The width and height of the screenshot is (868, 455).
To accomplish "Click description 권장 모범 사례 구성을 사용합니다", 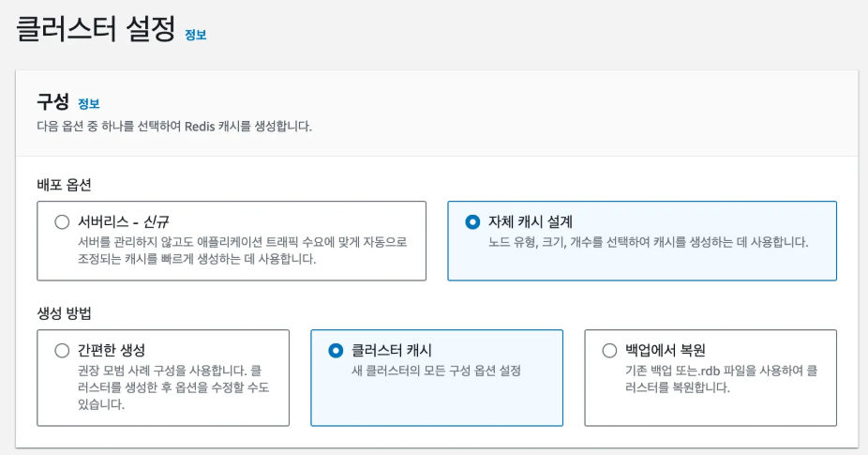I will click(x=173, y=387).
